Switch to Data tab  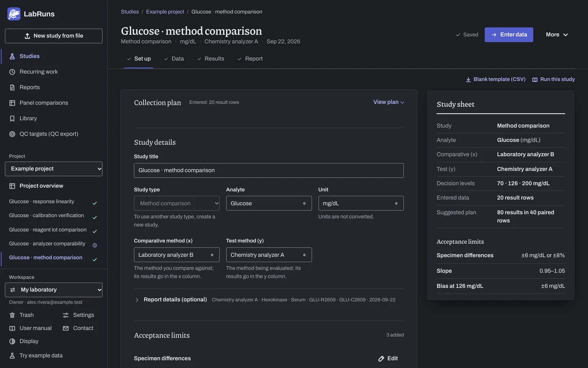tap(174, 59)
